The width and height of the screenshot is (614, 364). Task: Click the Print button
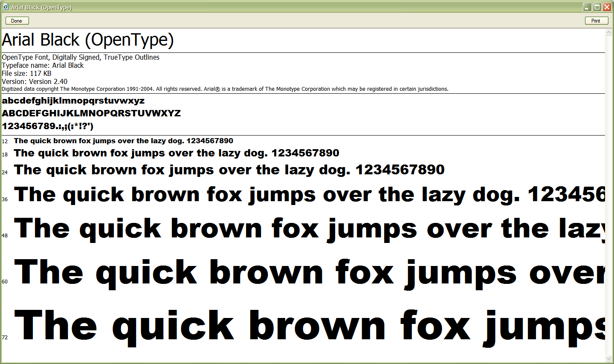click(596, 20)
